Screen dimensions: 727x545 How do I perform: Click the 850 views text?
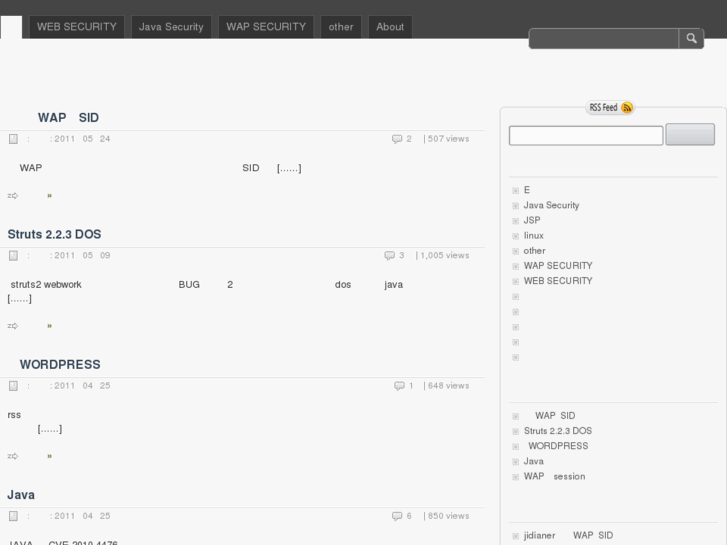tap(448, 516)
